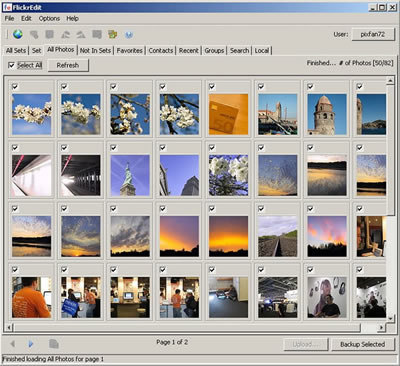Select the round stone tower thumbnail
The height and width of the screenshot is (366, 400).
pyautogui.click(x=327, y=114)
